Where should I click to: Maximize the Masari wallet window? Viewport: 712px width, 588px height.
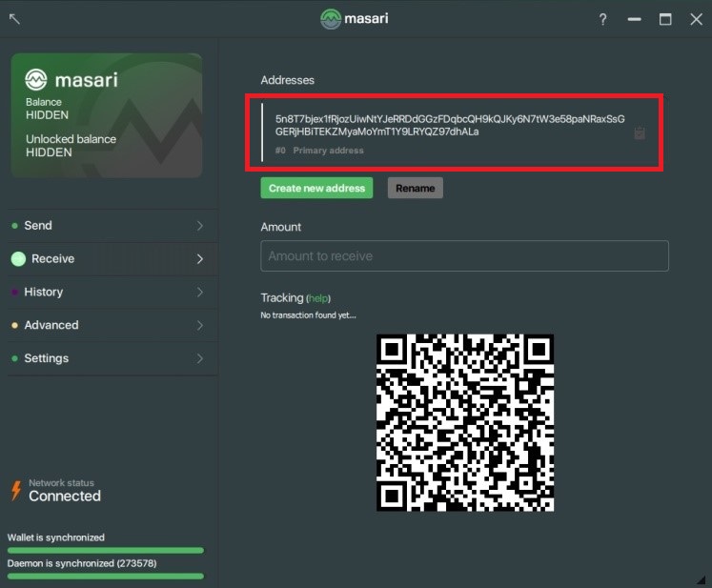665,19
